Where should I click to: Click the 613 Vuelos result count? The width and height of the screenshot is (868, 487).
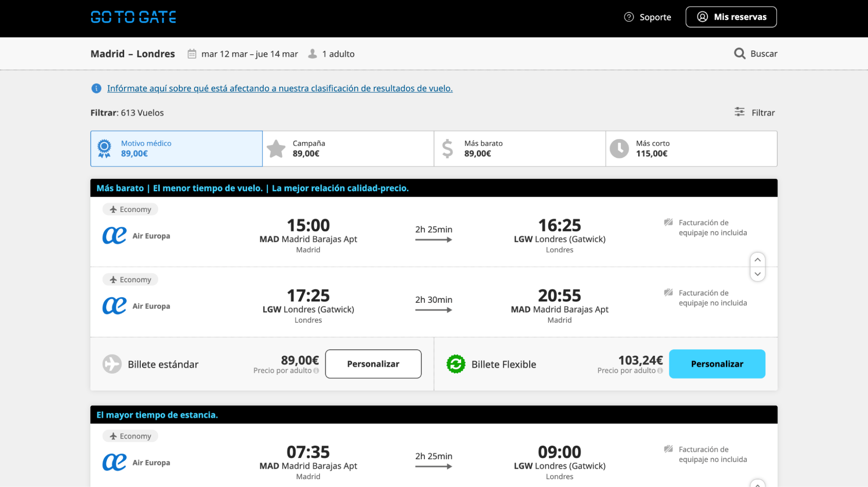142,113
